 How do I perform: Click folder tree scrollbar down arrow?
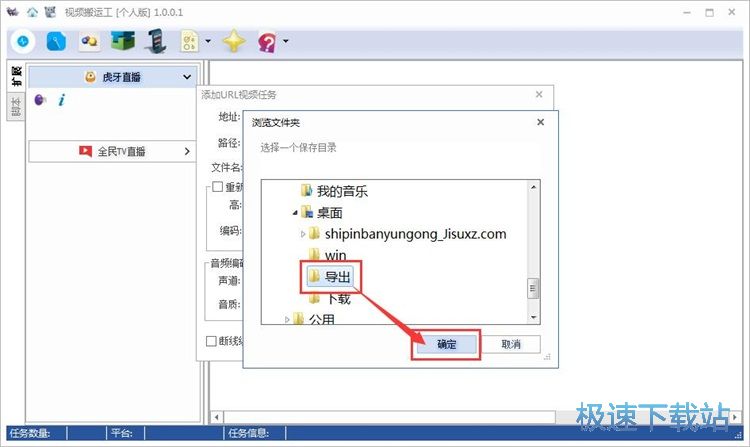pyautogui.click(x=533, y=317)
